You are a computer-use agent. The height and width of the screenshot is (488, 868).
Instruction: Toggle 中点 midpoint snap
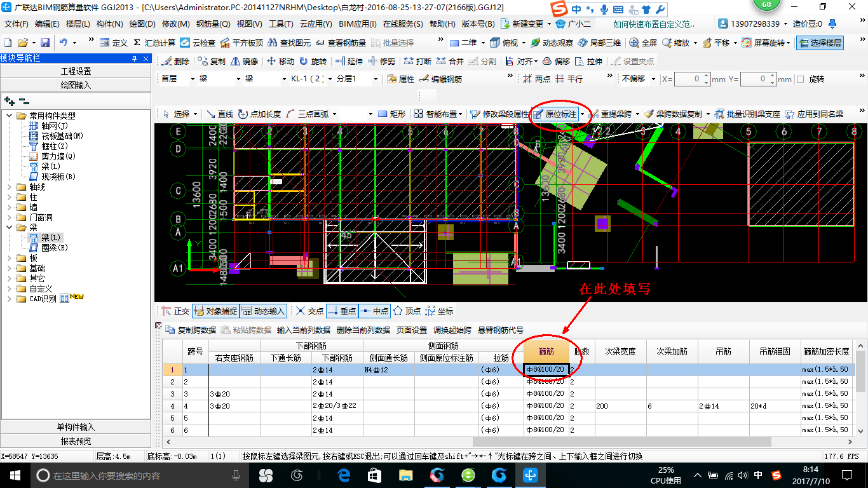tap(375, 311)
